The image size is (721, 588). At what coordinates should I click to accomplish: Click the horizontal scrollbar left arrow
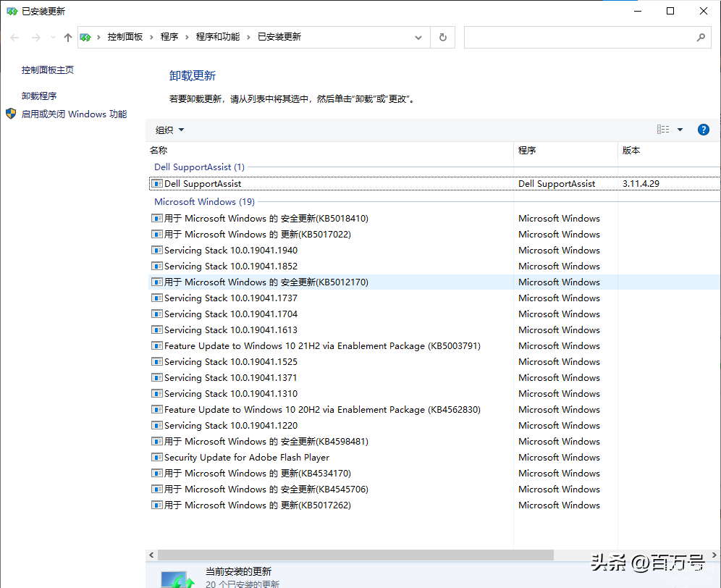pos(151,555)
